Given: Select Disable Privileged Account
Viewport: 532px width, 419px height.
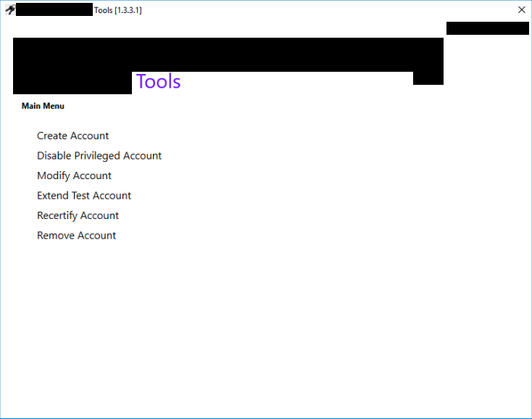Looking at the screenshot, I should [x=99, y=156].
